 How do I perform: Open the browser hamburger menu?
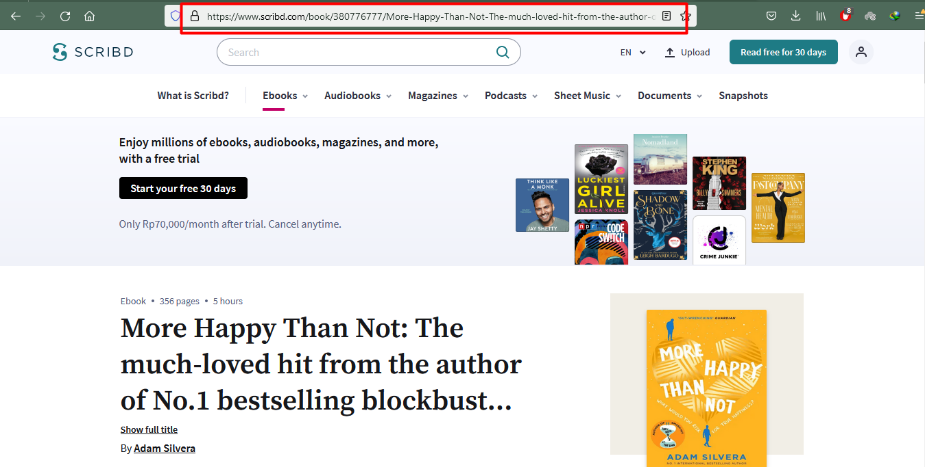click(919, 17)
